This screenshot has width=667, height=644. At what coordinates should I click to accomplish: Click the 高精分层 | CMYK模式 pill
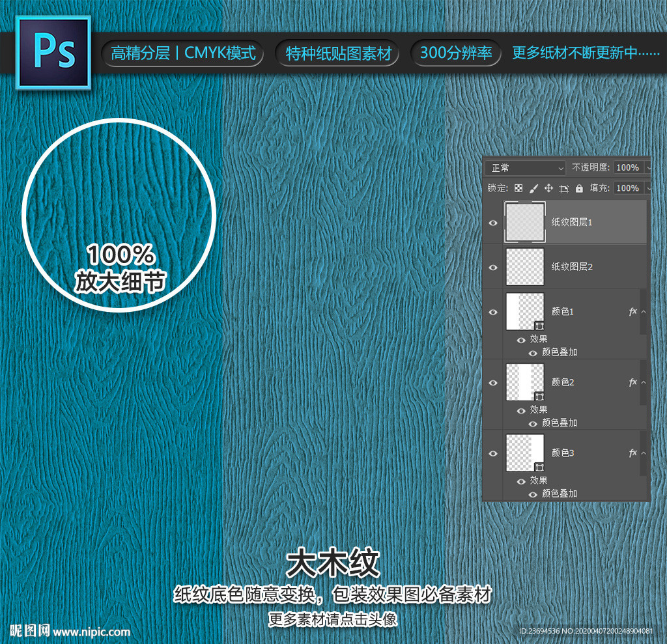point(183,53)
